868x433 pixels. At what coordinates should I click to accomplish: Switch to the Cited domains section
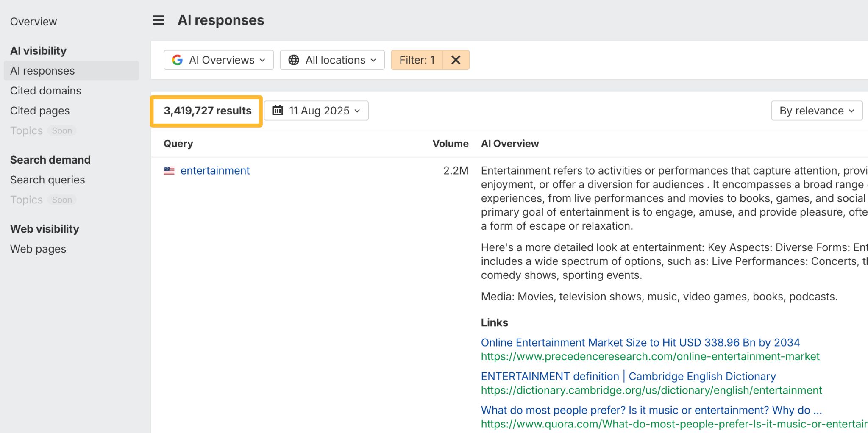[x=45, y=90]
